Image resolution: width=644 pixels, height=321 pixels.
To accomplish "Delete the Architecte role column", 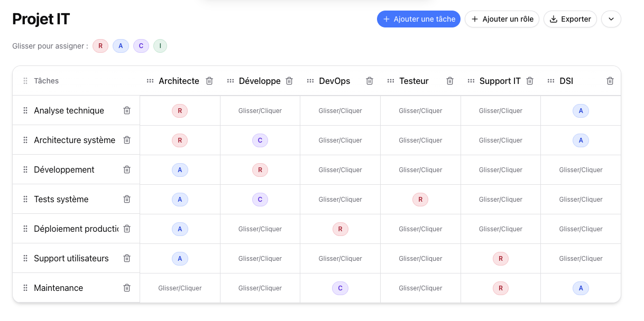I will (209, 81).
